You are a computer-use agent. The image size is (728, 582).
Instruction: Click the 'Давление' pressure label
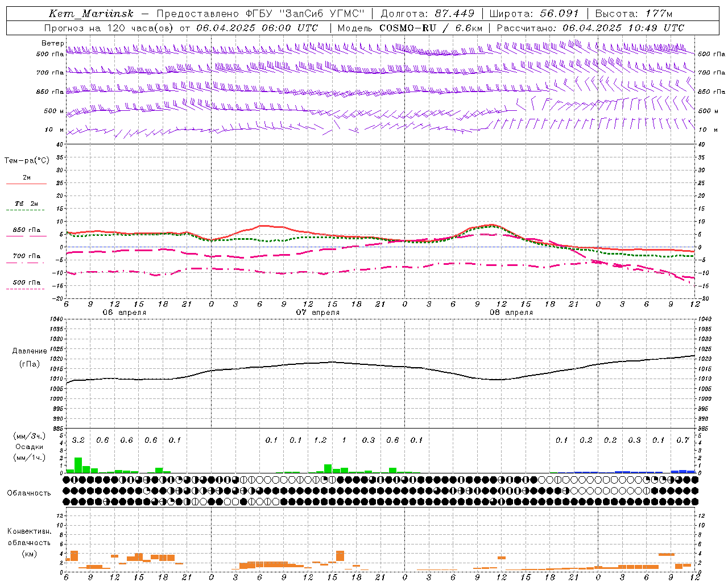[30, 351]
